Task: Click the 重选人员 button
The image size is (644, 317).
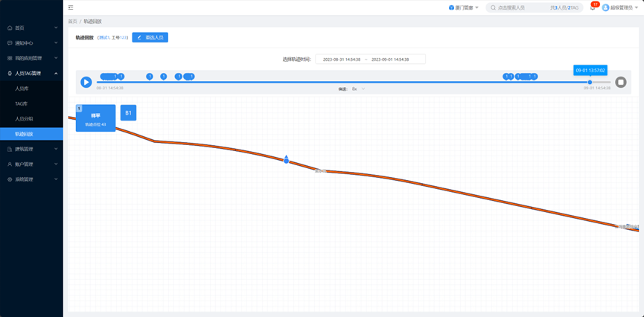Action: [150, 37]
